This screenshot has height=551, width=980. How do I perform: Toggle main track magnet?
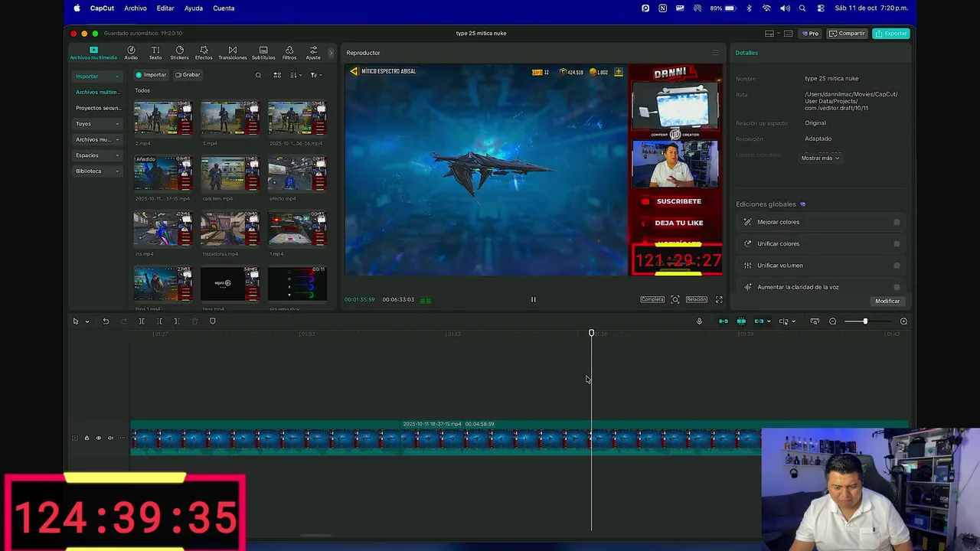[x=723, y=321]
